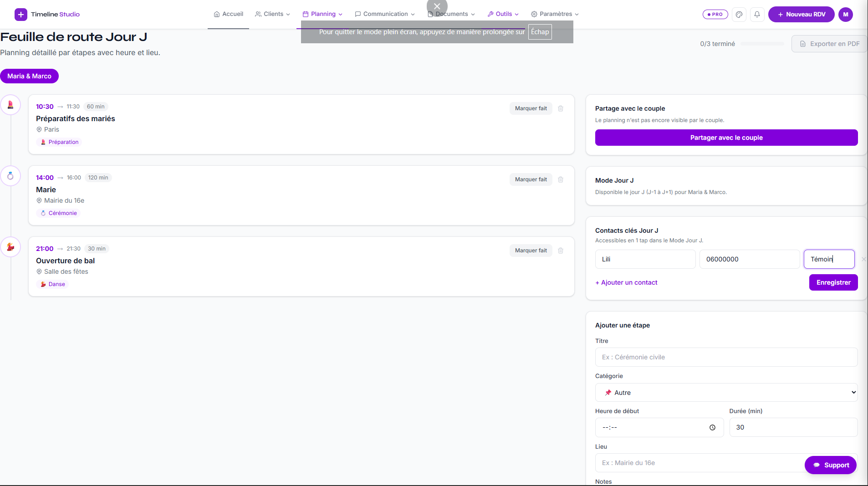Click the Timeline Studio plus logo
The height and width of the screenshot is (486, 868).
tap(20, 15)
